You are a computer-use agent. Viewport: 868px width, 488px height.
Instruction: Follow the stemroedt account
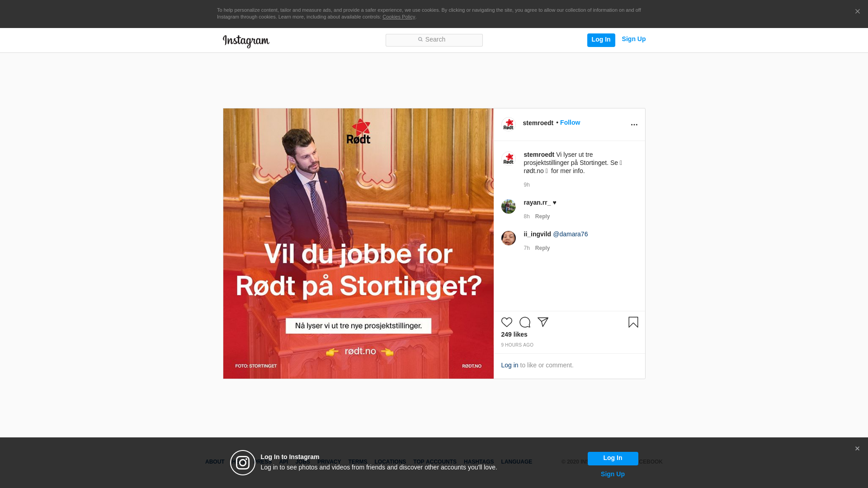coord(570,122)
